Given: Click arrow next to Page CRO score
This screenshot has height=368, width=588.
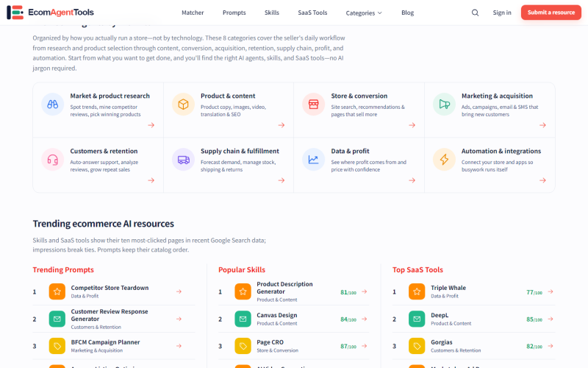Looking at the screenshot, I should (x=364, y=346).
